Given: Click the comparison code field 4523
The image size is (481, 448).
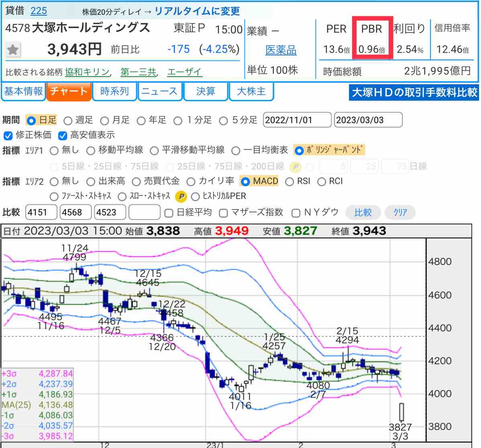Looking at the screenshot, I should pyautogui.click(x=110, y=212).
